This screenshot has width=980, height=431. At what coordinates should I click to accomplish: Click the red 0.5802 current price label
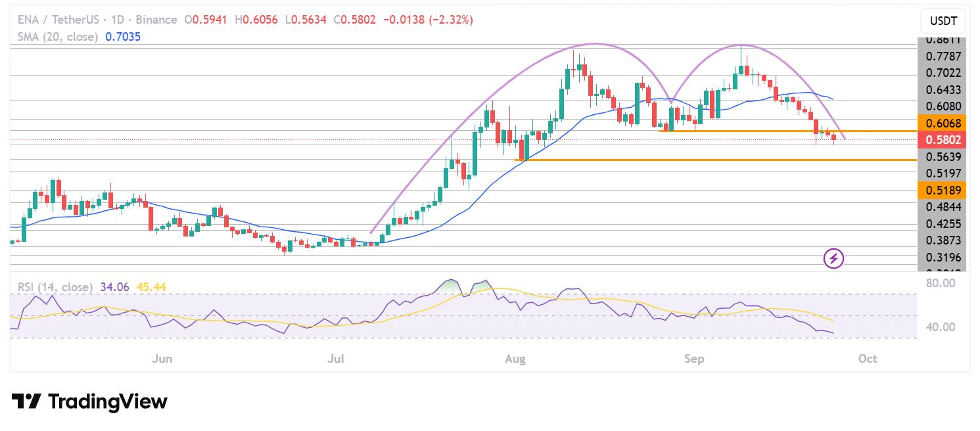point(944,140)
